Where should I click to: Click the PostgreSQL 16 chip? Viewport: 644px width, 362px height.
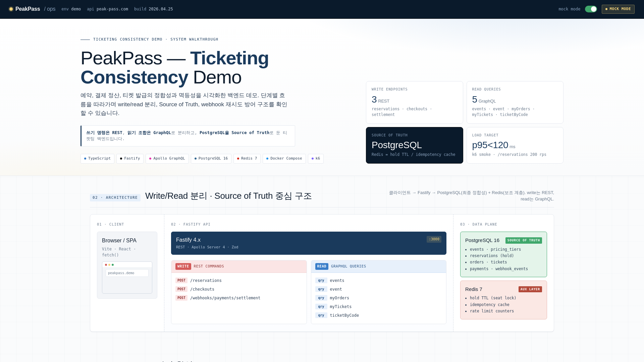tap(211, 159)
